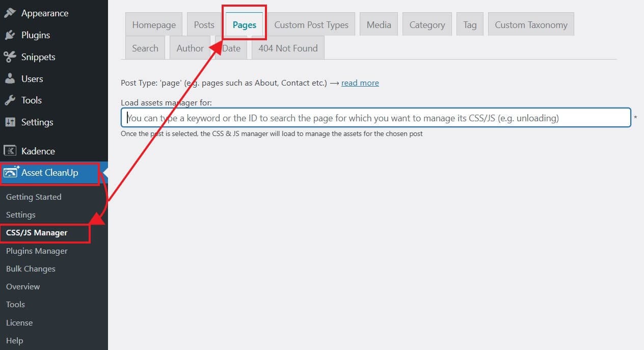Switch to Custom Taxonomy tab
The width and height of the screenshot is (644, 350).
click(x=531, y=24)
